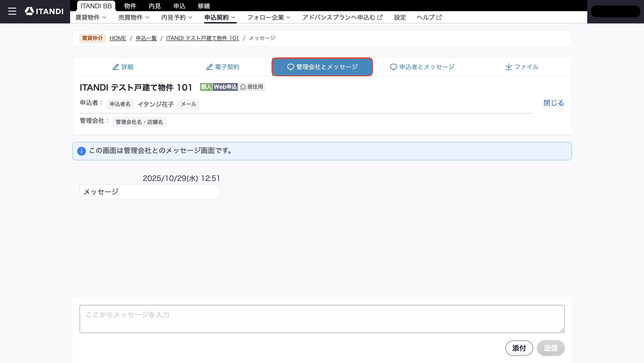644x363 pixels.
Task: Select the ITANDI BB top tab
Action: (96, 6)
